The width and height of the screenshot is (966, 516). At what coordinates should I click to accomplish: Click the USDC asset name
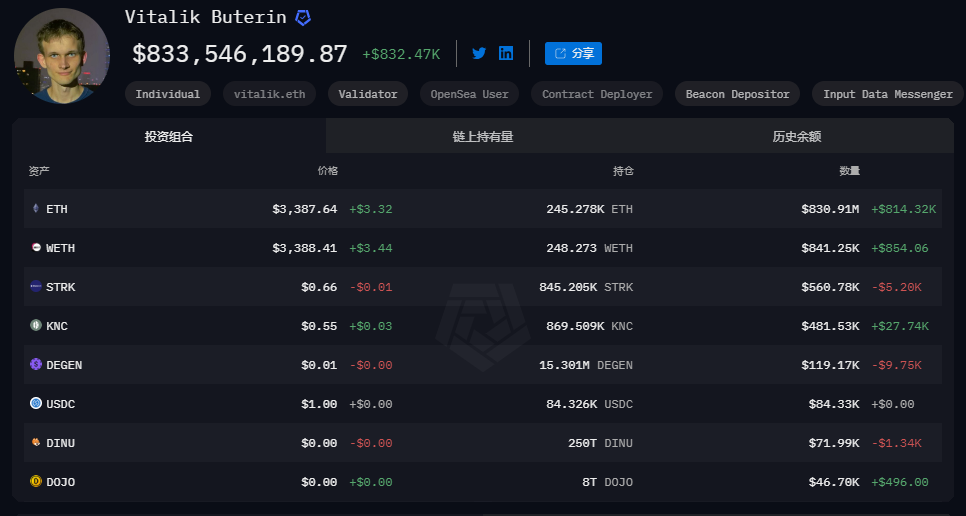pyautogui.click(x=60, y=404)
